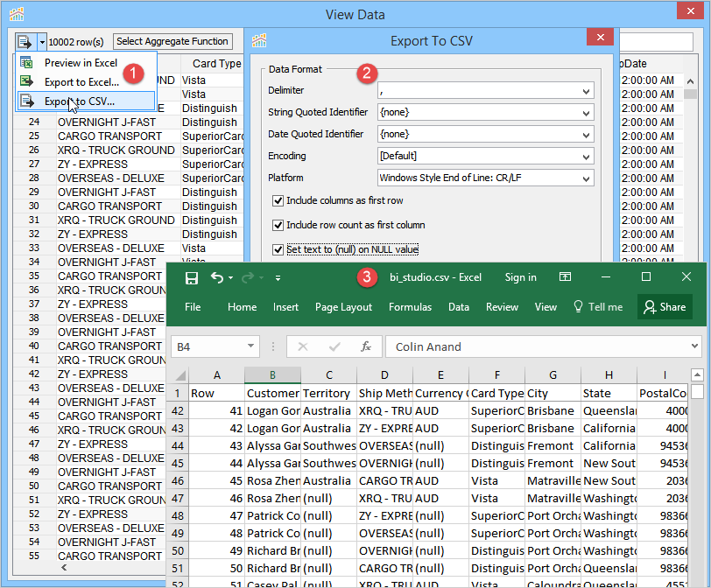Switch to the Formulas ribbon tab

(411, 307)
